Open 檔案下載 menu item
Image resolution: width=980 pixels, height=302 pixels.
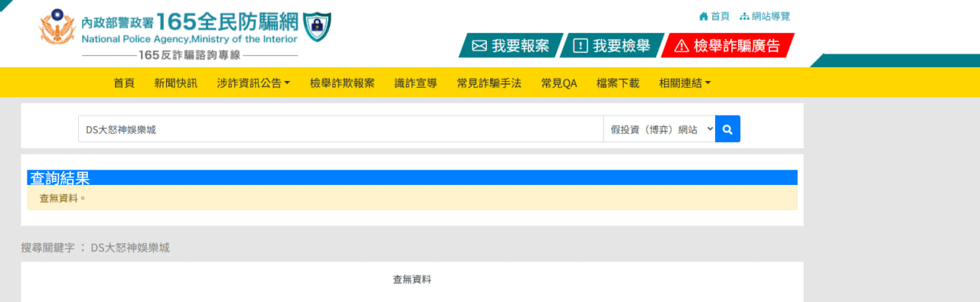(x=618, y=83)
